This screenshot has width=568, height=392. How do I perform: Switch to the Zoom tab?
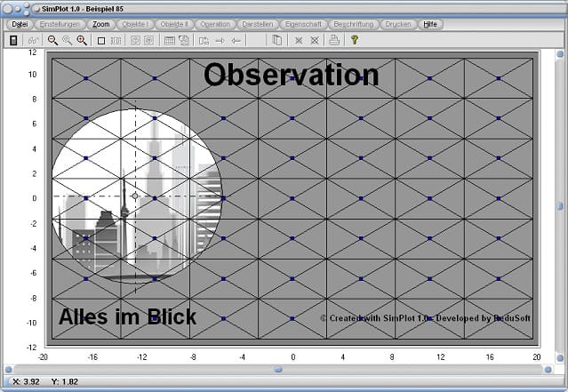coord(101,24)
